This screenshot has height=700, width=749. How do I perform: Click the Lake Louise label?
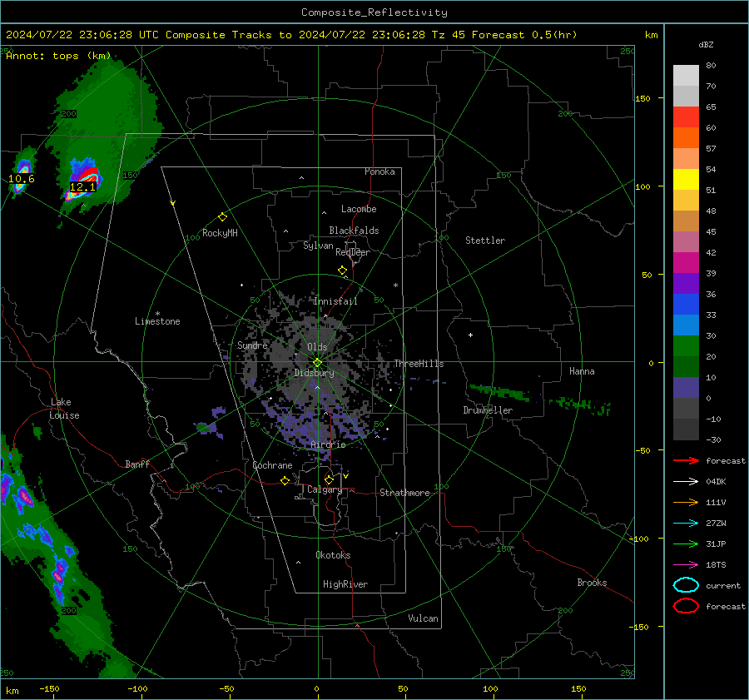coord(64,409)
